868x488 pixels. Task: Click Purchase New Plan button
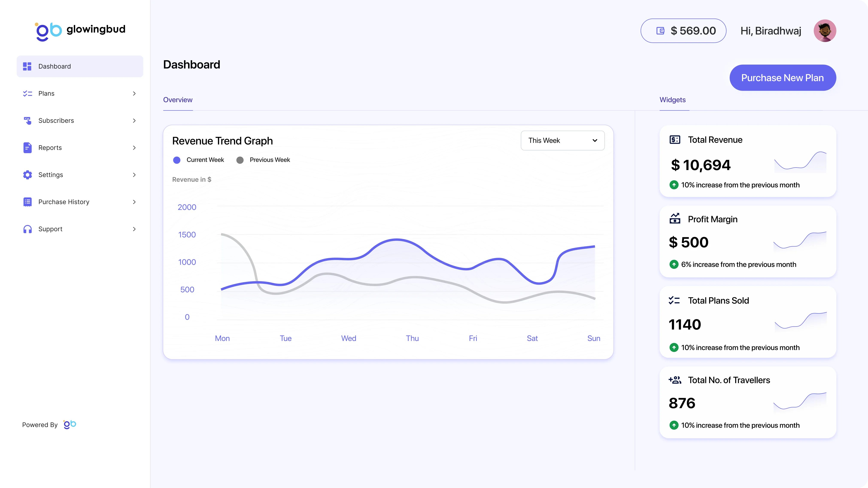click(782, 78)
